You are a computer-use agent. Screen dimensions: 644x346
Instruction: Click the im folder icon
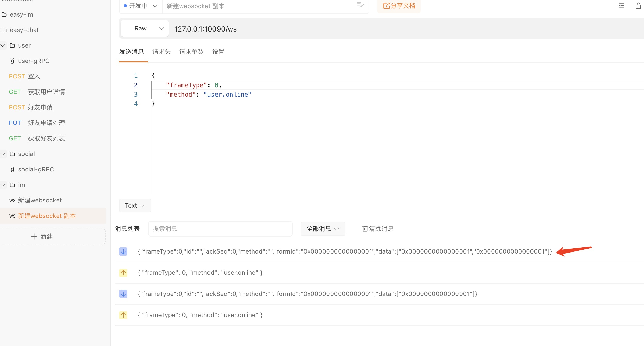pyautogui.click(x=12, y=185)
